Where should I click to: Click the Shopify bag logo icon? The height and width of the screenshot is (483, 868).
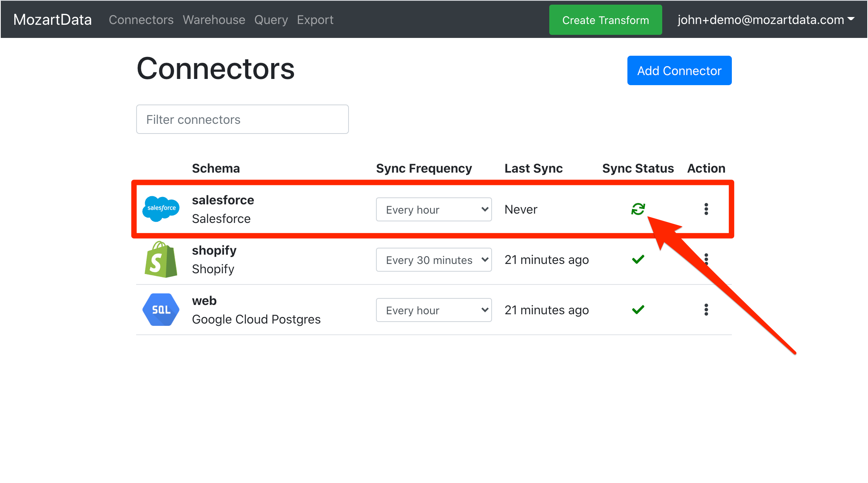click(161, 259)
